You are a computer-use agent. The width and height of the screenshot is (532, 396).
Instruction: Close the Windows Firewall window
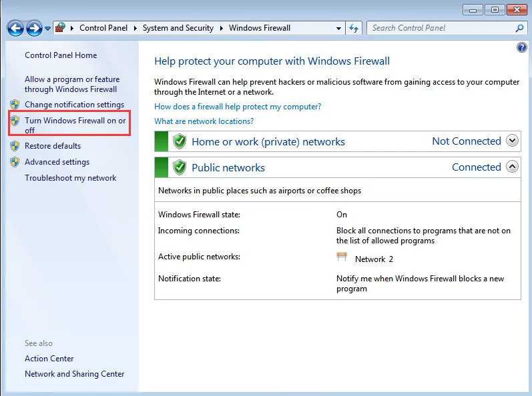pyautogui.click(x=517, y=10)
